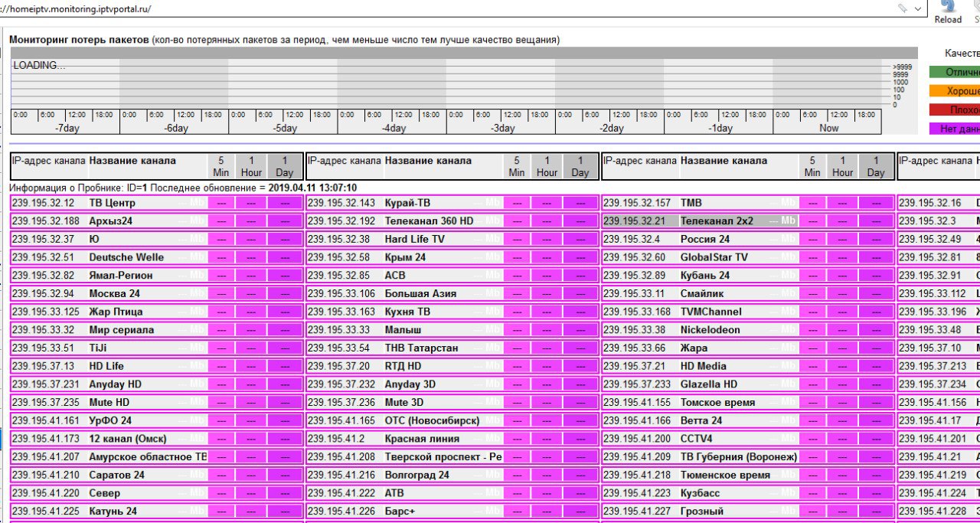Click the Тюменское время channel name
This screenshot has width=980, height=523.
725,475
